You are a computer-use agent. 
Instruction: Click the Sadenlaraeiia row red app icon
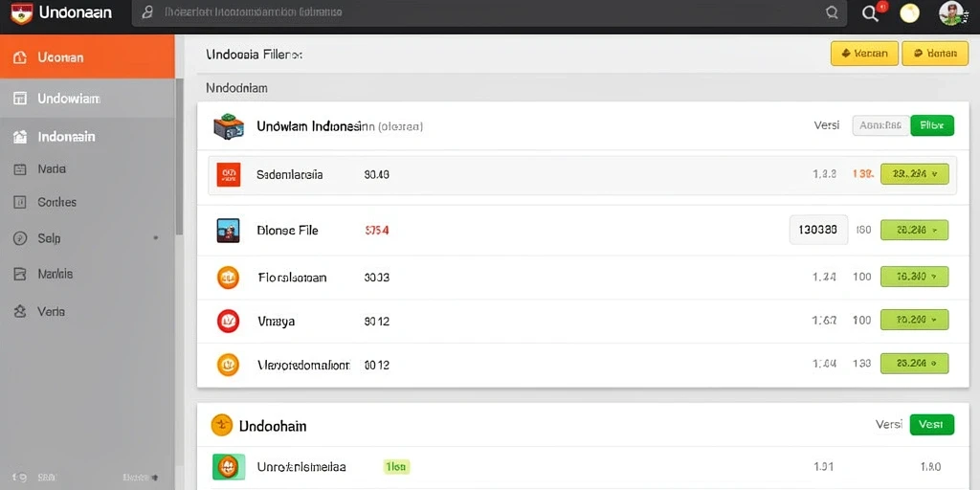pos(228,175)
